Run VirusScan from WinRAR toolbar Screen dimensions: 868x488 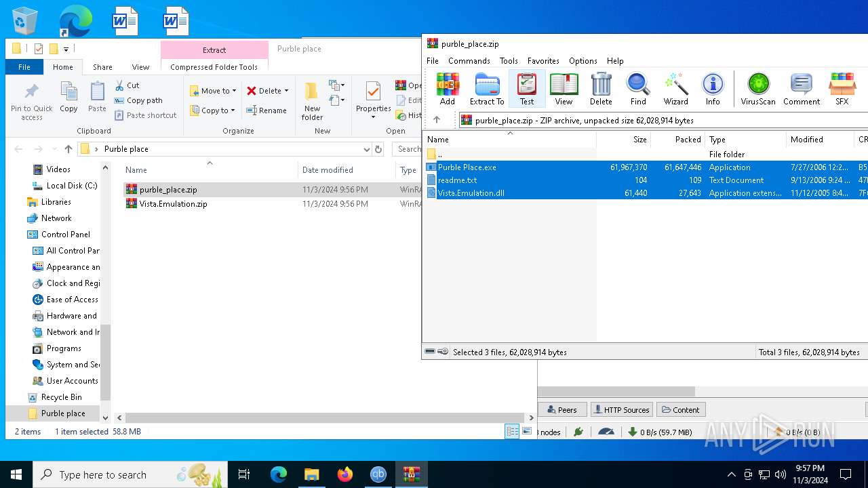pos(758,89)
